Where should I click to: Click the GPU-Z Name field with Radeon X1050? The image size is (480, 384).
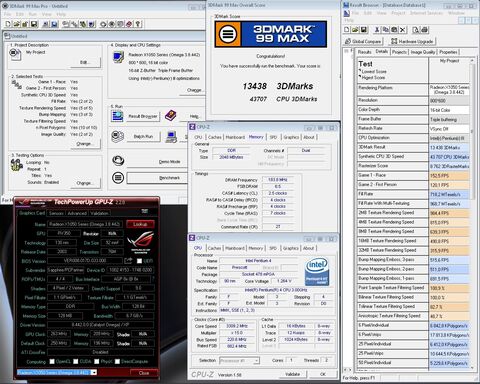[85, 224]
